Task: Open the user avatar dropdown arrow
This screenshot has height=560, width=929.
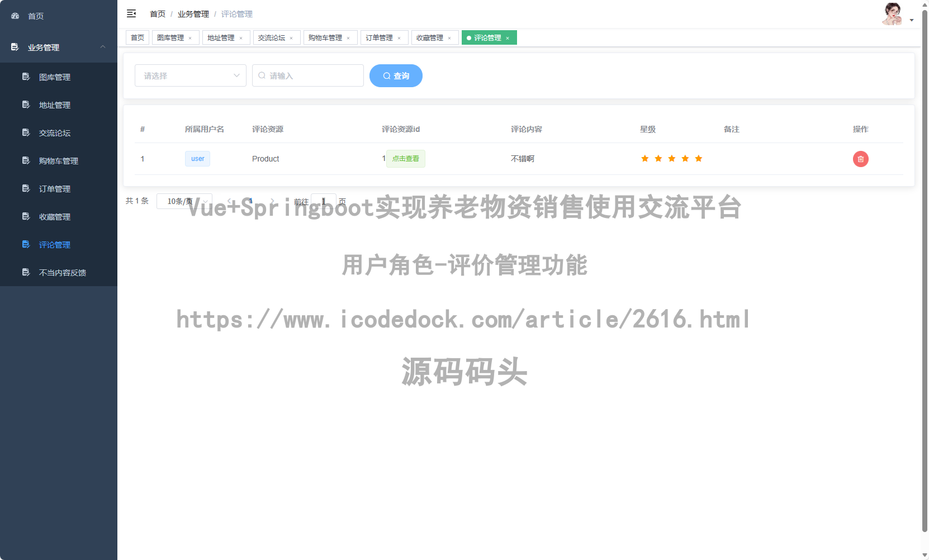Action: 912,18
